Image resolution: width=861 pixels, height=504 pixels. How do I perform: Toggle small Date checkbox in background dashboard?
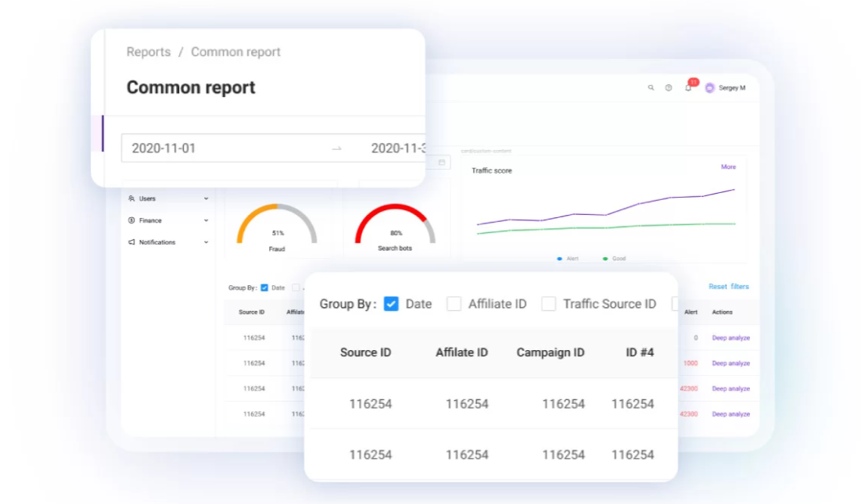264,288
